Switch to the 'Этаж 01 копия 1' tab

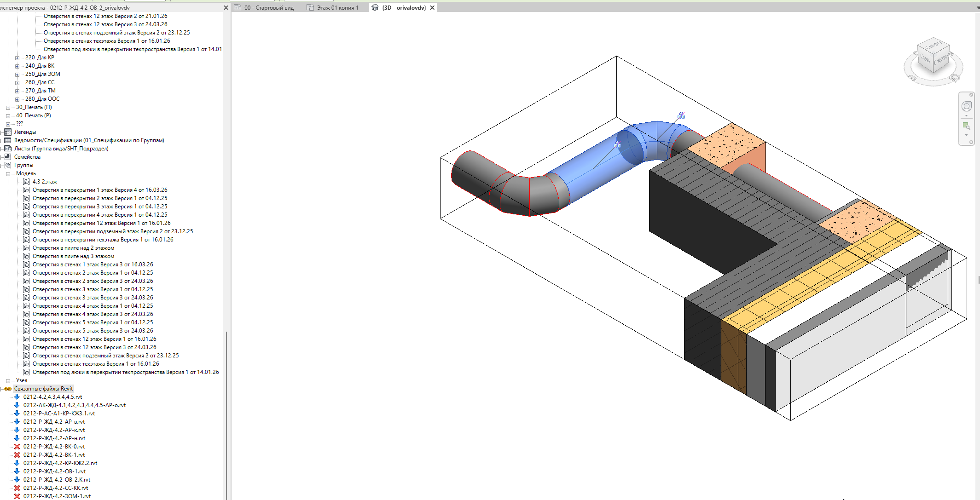(337, 8)
